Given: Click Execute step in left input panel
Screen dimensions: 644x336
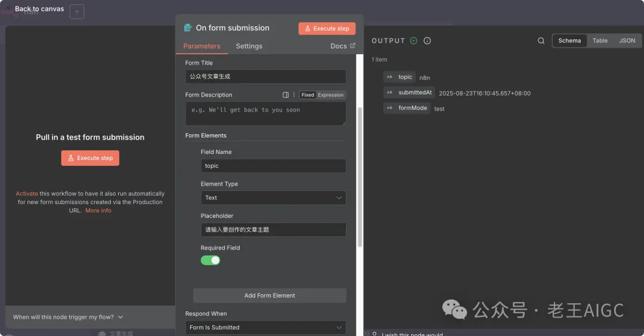Looking at the screenshot, I should pyautogui.click(x=90, y=158).
